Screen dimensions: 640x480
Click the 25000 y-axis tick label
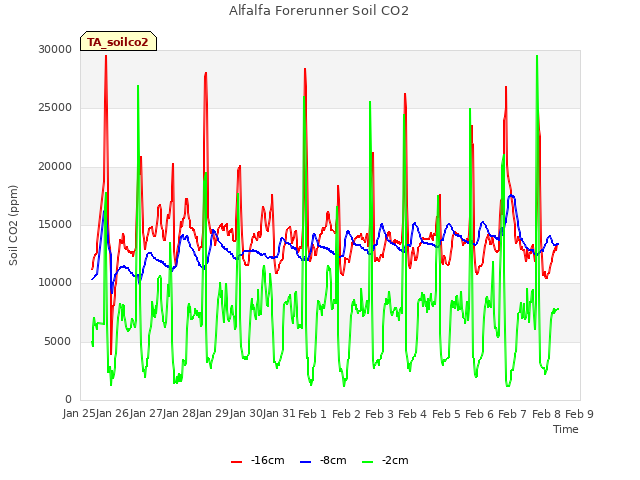pos(55,108)
